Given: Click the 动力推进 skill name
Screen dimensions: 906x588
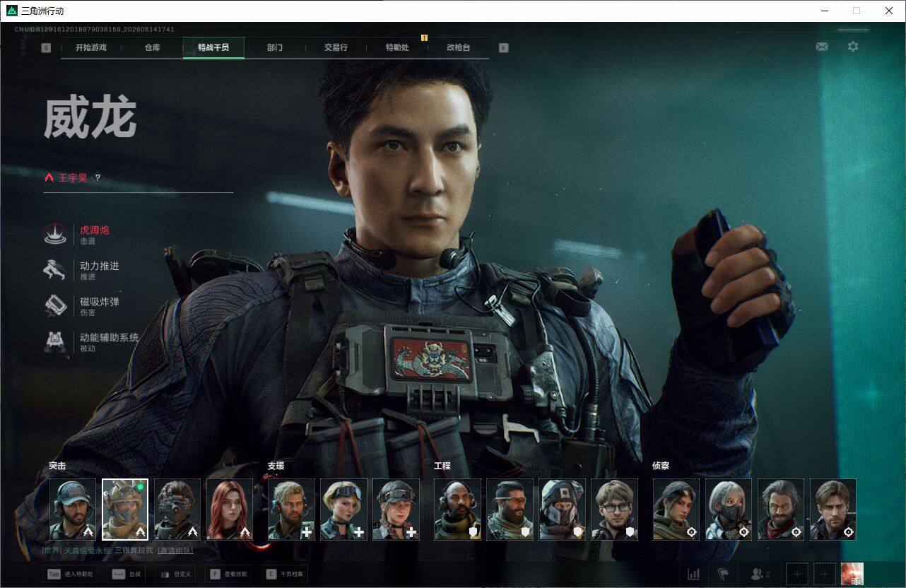Looking at the screenshot, I should pos(100,266).
